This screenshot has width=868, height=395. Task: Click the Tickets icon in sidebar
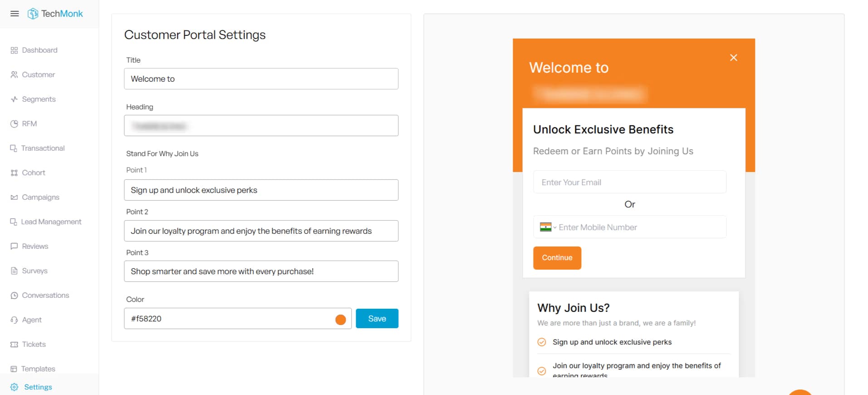(x=14, y=345)
